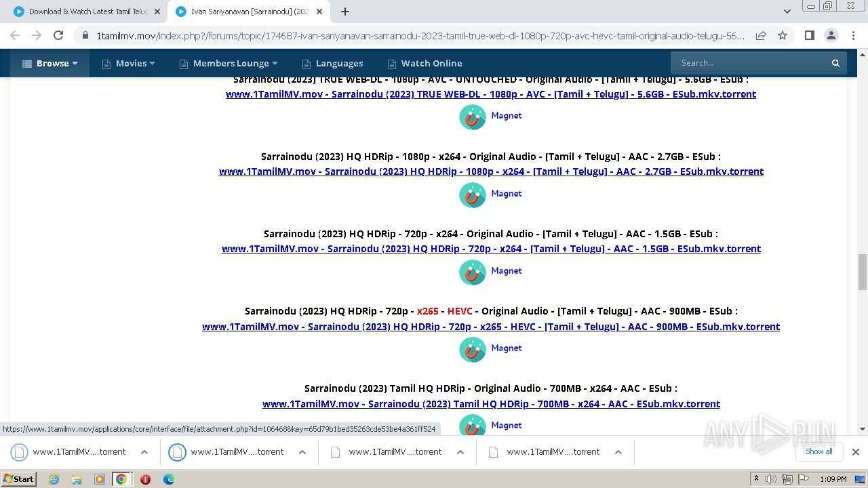Open Windows Explorer folder from taskbar
The image size is (868, 488).
(x=77, y=479)
